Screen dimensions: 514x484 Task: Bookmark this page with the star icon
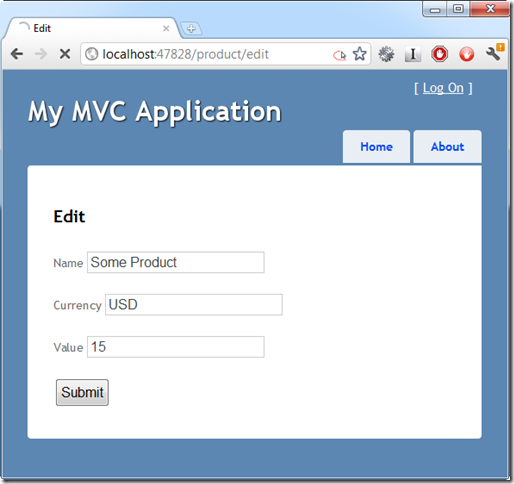pos(360,54)
